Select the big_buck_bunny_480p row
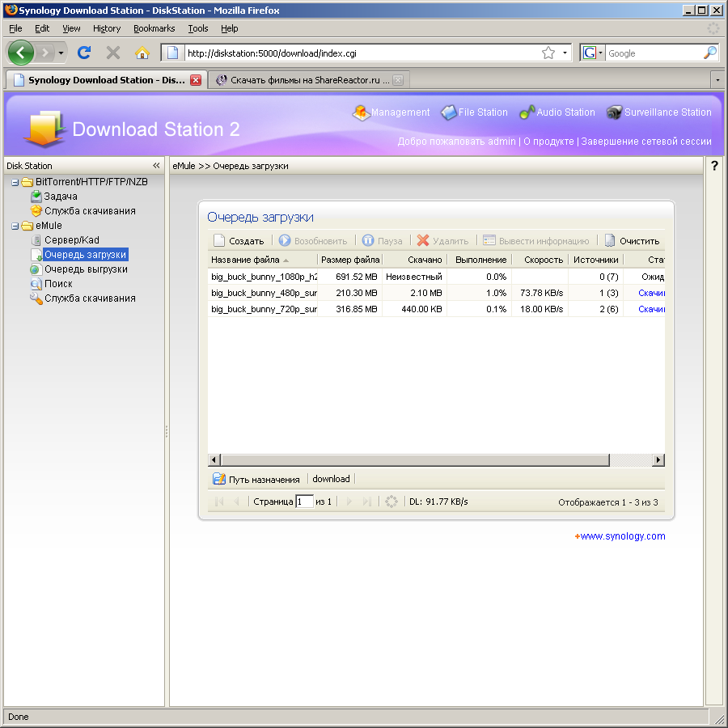Screen dimensions: 728x728 point(436,293)
